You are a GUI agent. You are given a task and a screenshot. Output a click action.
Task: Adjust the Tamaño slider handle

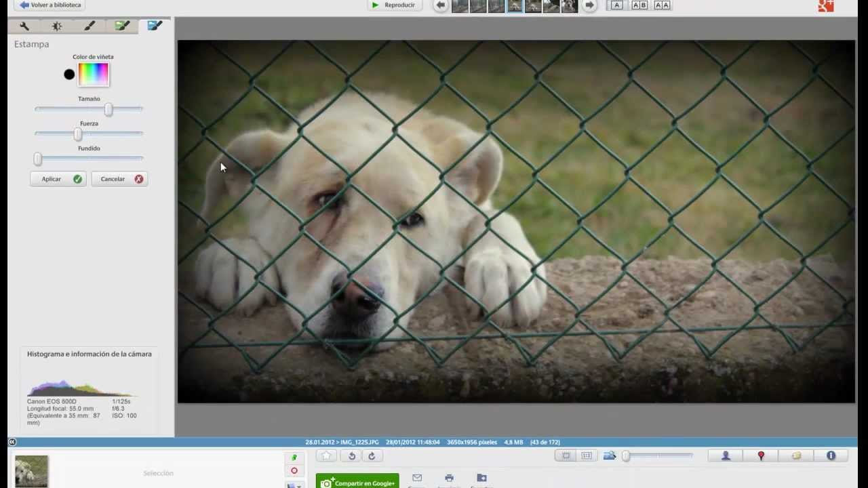click(108, 109)
